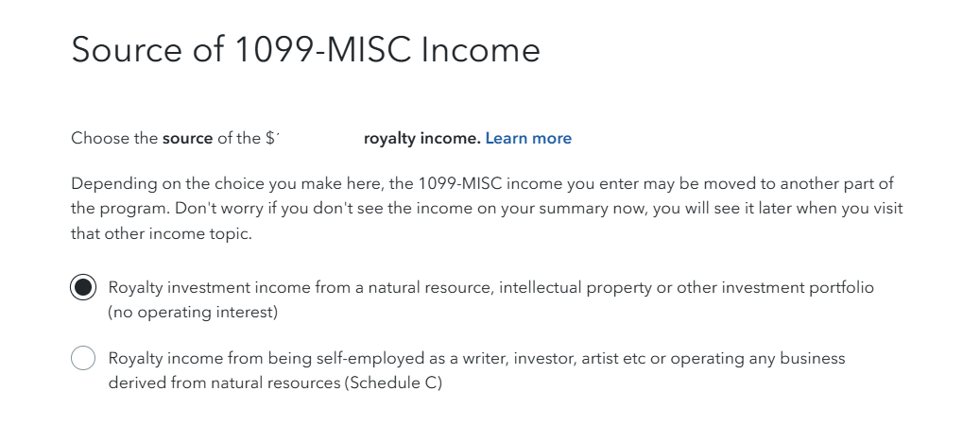Click the '(no operating interest)' label text
This screenshot has height=425, width=980.
coord(193,312)
